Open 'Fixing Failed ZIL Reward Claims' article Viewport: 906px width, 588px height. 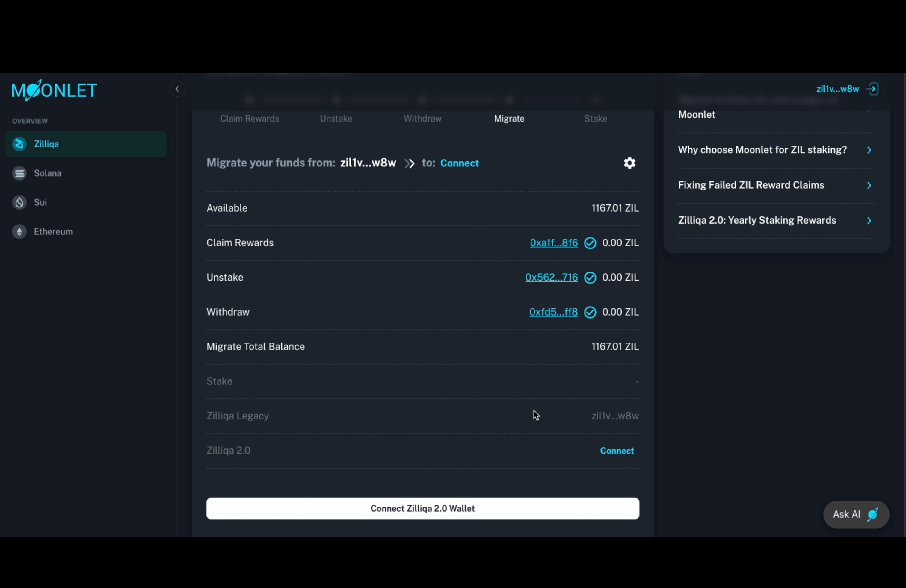point(751,185)
